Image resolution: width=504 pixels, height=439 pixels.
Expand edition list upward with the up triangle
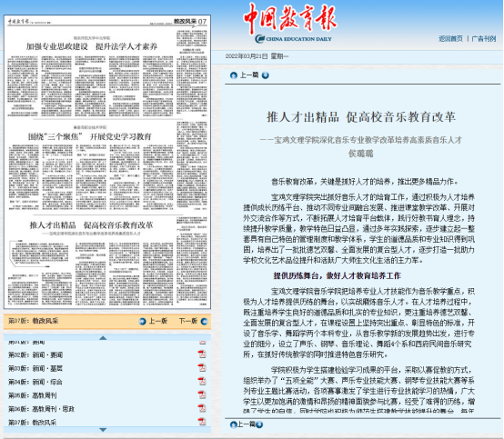click(103, 338)
